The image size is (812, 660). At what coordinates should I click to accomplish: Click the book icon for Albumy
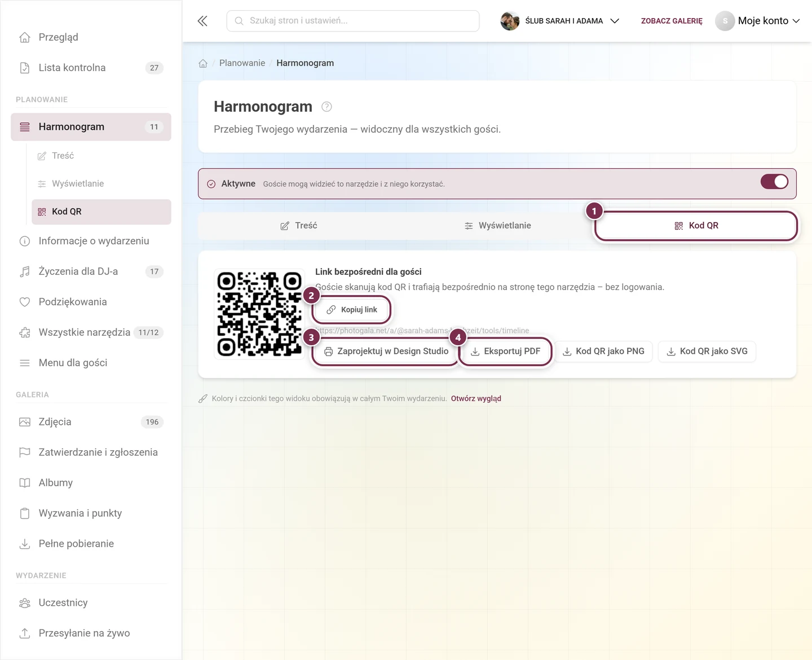click(x=25, y=483)
